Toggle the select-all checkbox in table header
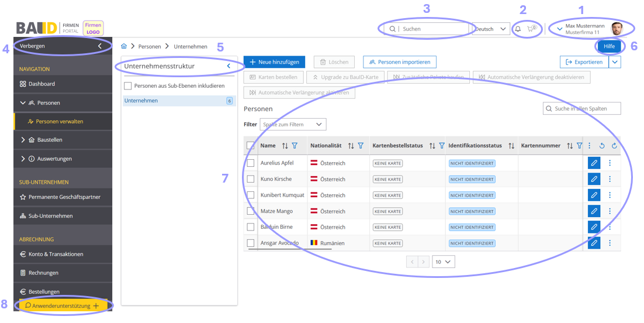The width and height of the screenshot is (644, 323). pos(251,146)
